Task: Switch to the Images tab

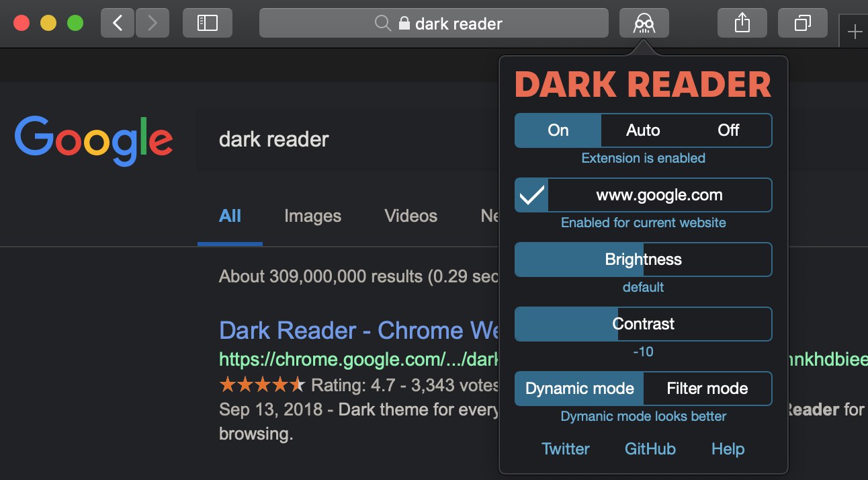Action: pyautogui.click(x=312, y=216)
